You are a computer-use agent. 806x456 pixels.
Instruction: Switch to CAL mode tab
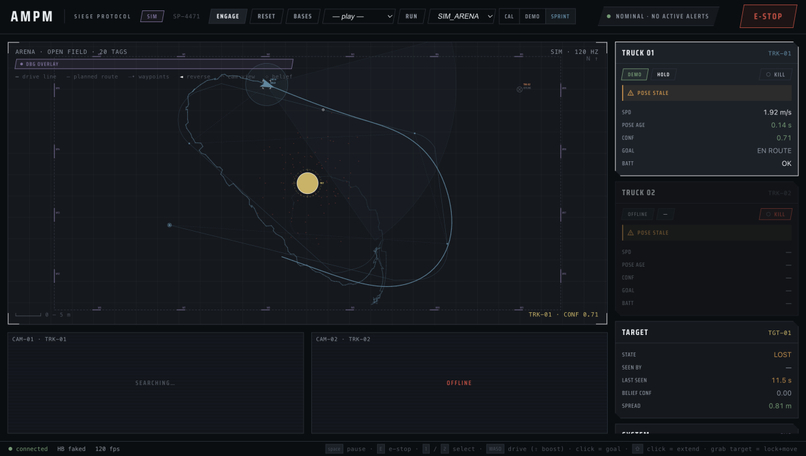click(509, 16)
